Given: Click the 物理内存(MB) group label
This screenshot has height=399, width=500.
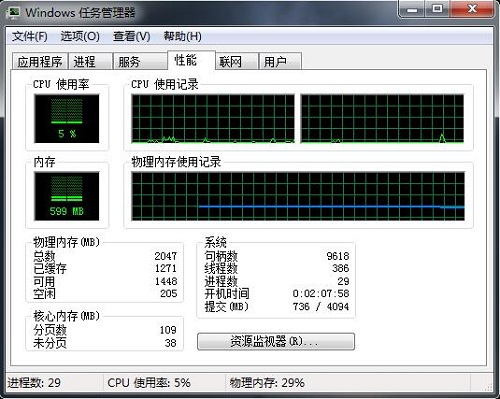Looking at the screenshot, I should pos(66,242).
